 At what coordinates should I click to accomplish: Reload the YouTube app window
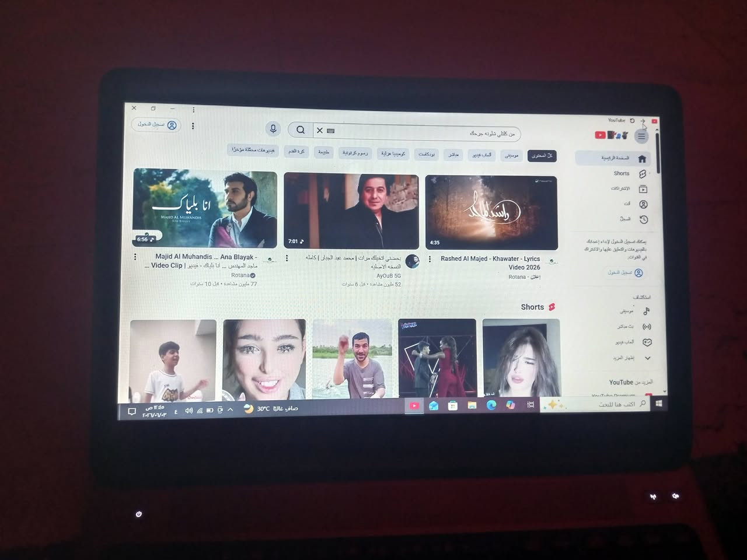coord(631,121)
